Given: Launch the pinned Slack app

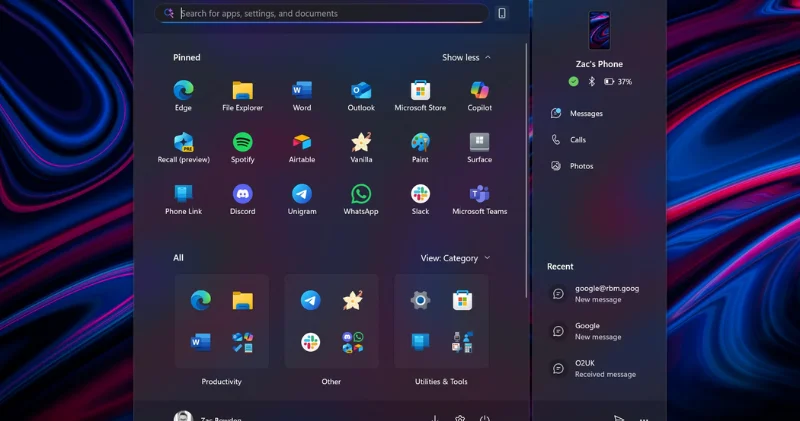Looking at the screenshot, I should pos(420,200).
